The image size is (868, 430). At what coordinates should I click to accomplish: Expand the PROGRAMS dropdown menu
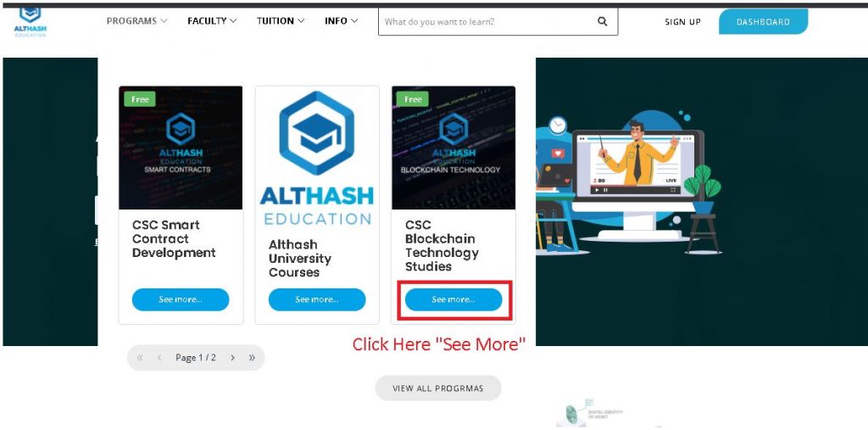click(x=136, y=21)
